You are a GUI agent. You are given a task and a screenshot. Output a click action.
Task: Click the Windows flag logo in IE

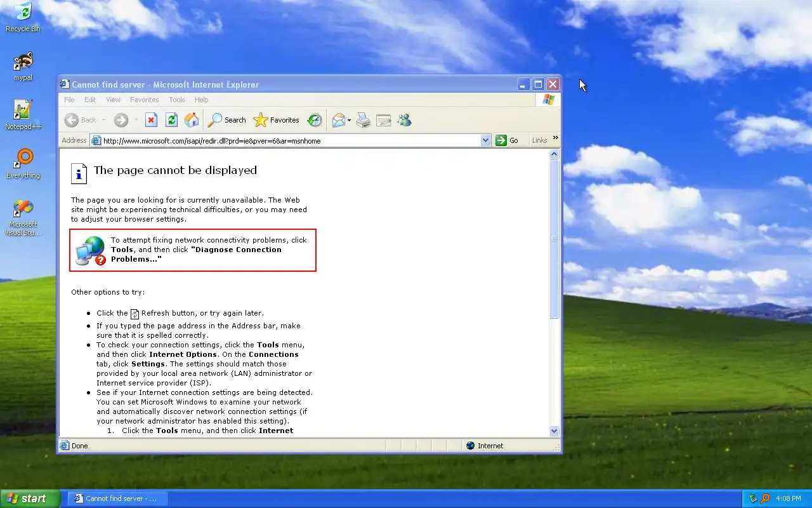click(549, 100)
